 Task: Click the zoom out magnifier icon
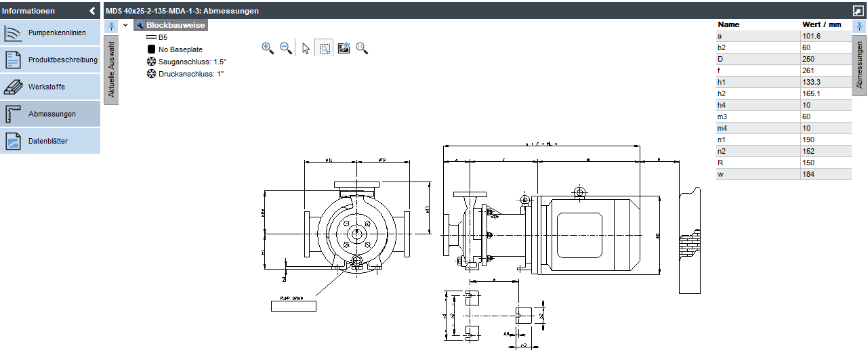(x=286, y=48)
